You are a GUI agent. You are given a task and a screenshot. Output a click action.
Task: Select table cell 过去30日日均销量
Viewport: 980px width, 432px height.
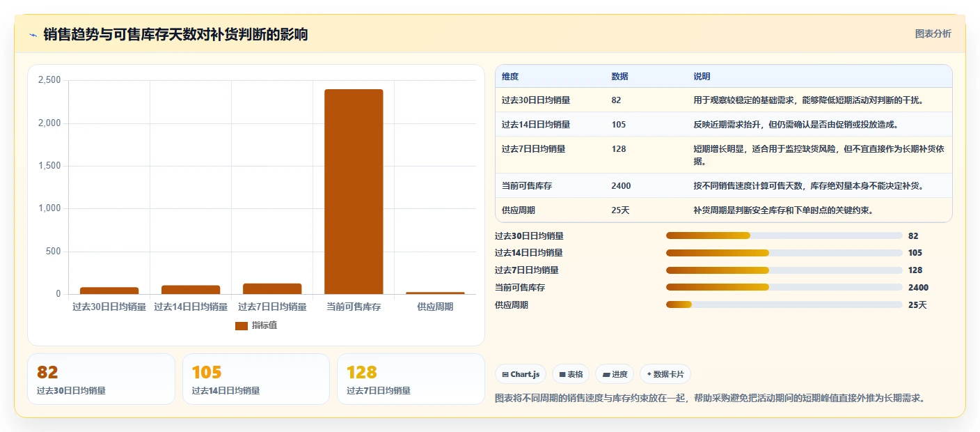click(536, 100)
